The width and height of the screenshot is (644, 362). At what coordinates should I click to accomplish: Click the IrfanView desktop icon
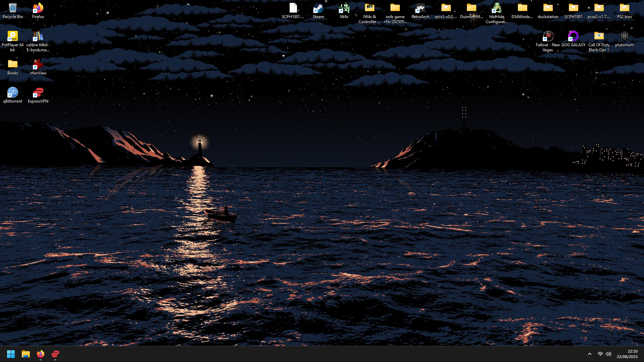pos(38,65)
